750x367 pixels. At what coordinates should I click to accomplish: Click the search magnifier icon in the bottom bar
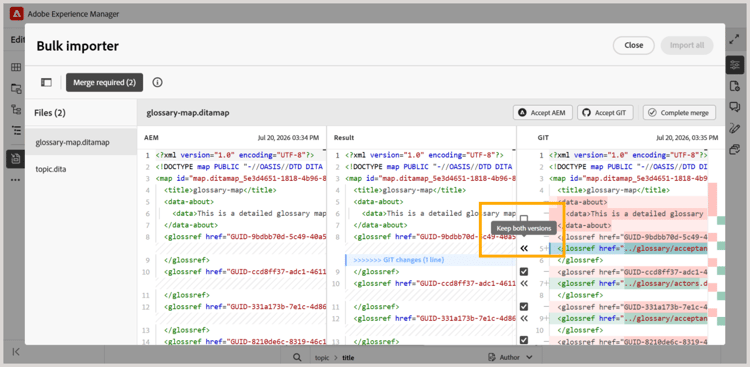click(297, 357)
